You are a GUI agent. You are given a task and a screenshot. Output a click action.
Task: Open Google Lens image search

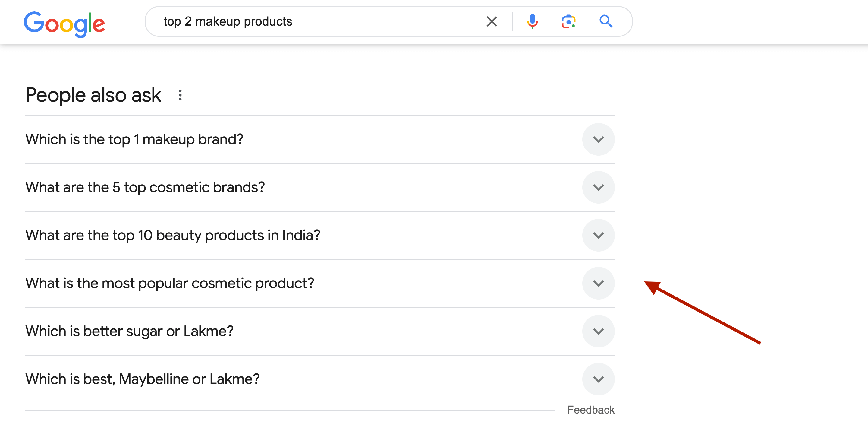(569, 22)
